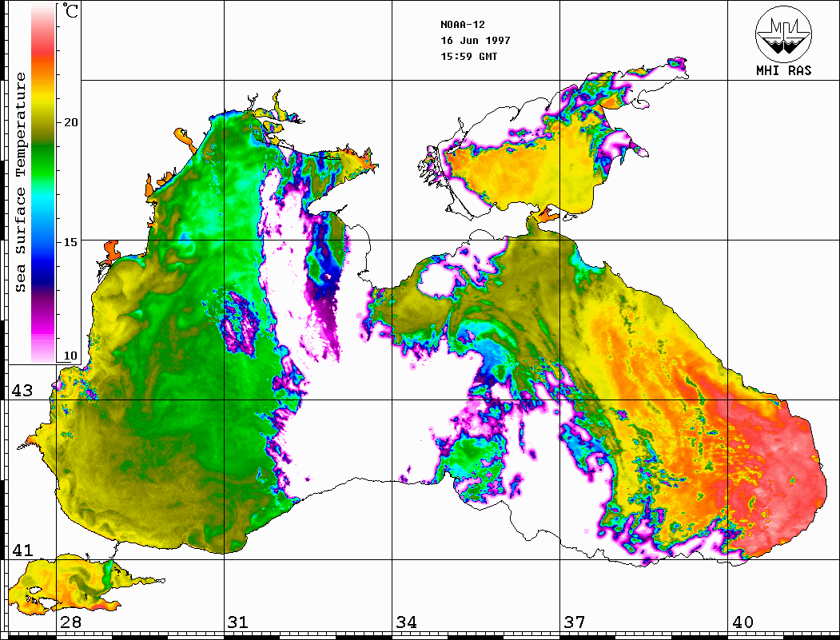The height and width of the screenshot is (640, 840).
Task: Click the °C unit label on legend
Action: click(x=70, y=10)
